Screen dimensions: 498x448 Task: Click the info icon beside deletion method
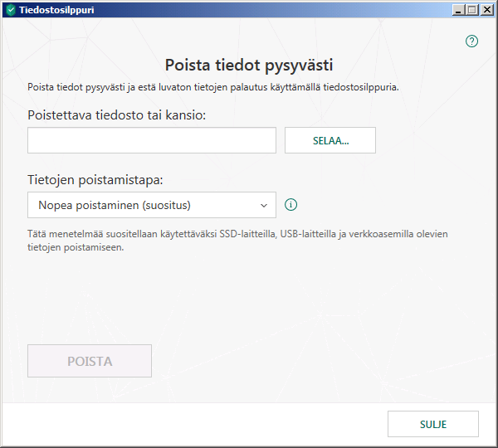click(290, 205)
